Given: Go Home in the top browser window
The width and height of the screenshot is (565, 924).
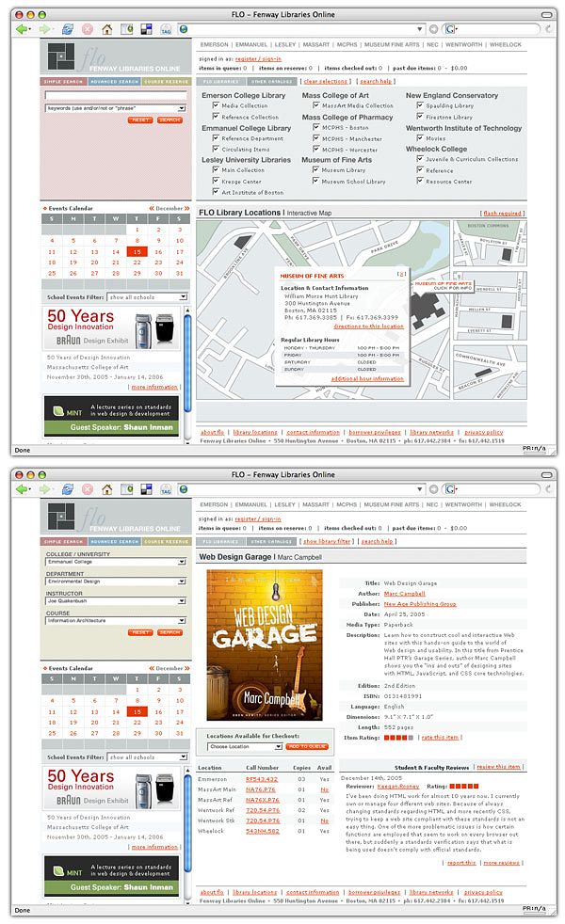Looking at the screenshot, I should click(106, 29).
